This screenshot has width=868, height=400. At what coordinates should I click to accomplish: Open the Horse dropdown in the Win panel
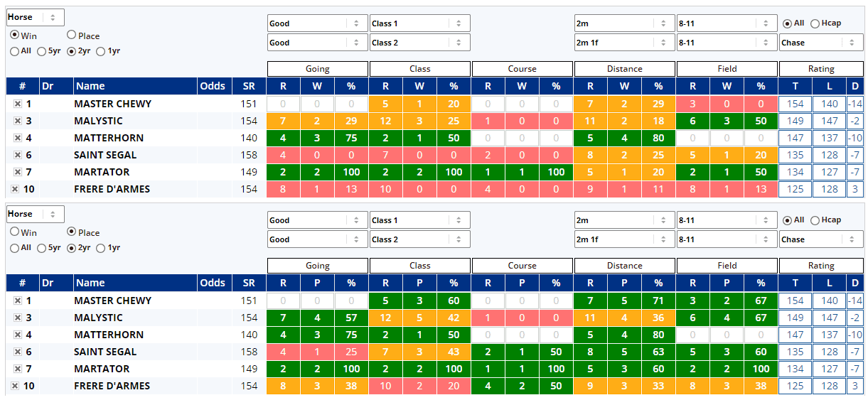coord(35,17)
